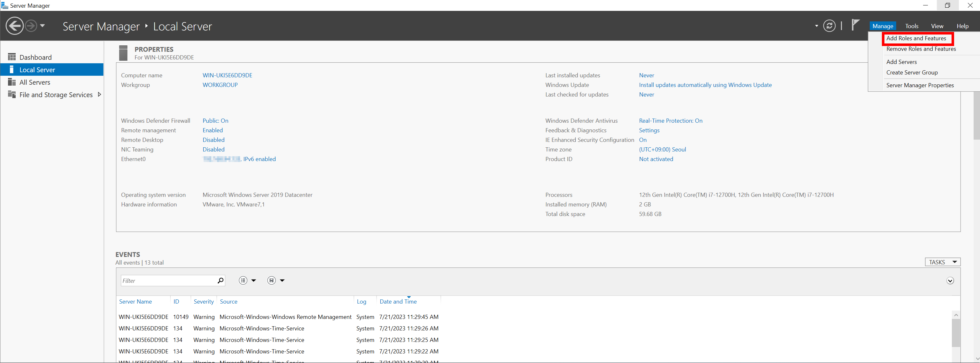The image size is (980, 363).
Task: Open the View menu
Action: (x=937, y=26)
